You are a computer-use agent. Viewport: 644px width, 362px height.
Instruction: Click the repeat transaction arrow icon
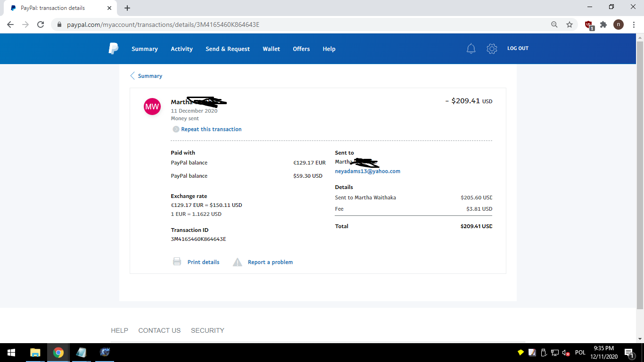[176, 129]
